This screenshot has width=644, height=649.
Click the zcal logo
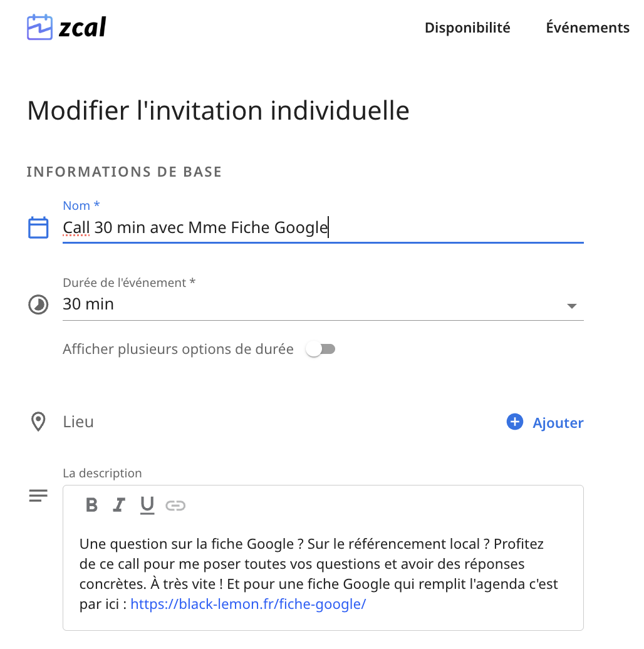click(x=65, y=27)
